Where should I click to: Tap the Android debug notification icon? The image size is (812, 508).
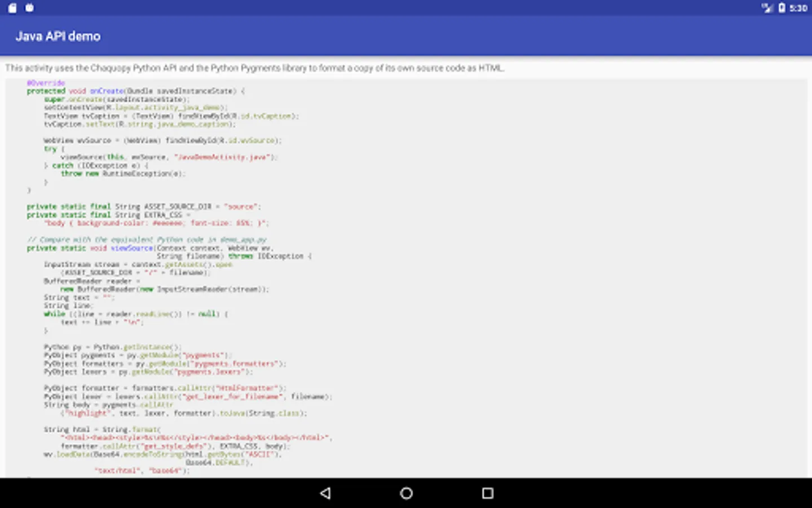click(x=30, y=8)
